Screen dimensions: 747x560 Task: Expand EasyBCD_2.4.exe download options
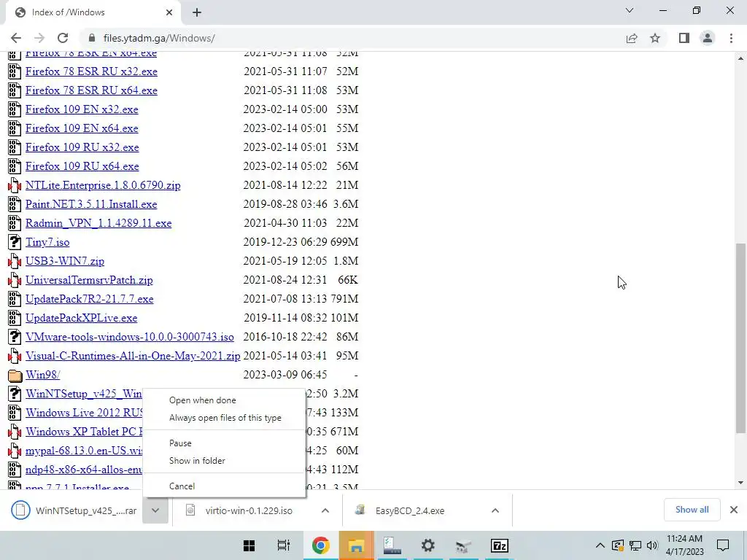[x=495, y=510]
